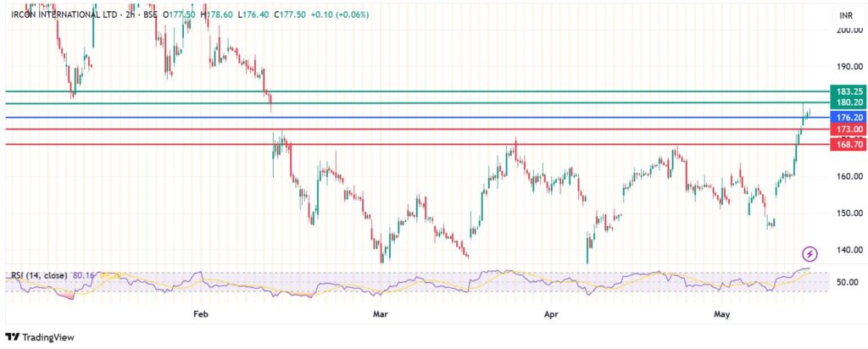
Task: Click the May date on time axis
Action: coord(722,314)
